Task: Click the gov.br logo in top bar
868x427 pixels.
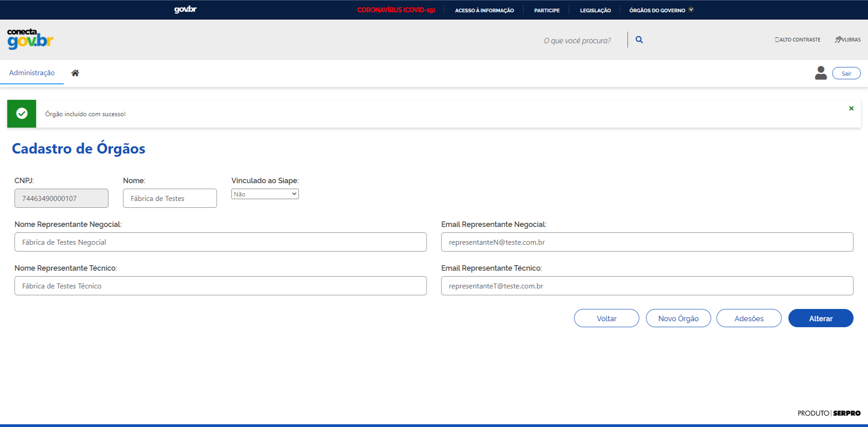Action: coord(185,10)
